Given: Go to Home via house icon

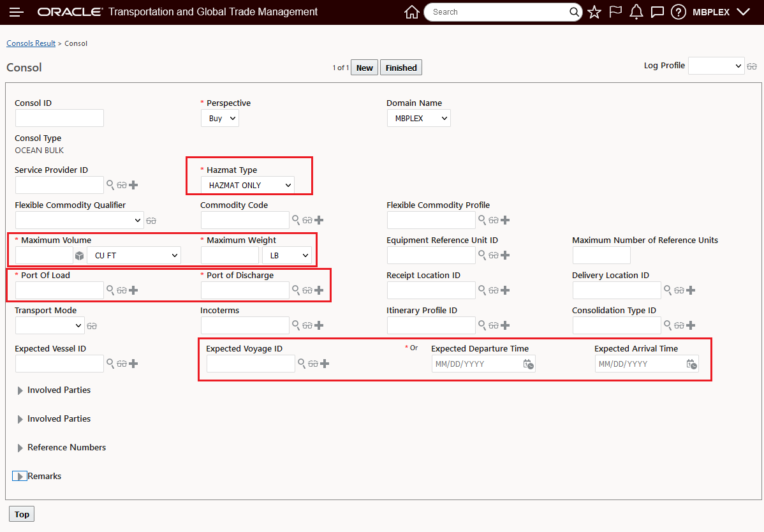Looking at the screenshot, I should tap(412, 12).
